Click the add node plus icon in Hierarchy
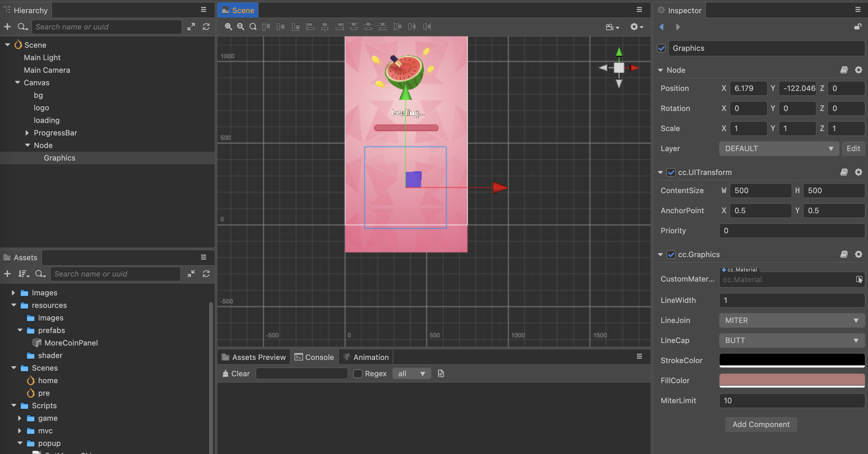The height and width of the screenshot is (454, 868). click(x=8, y=27)
